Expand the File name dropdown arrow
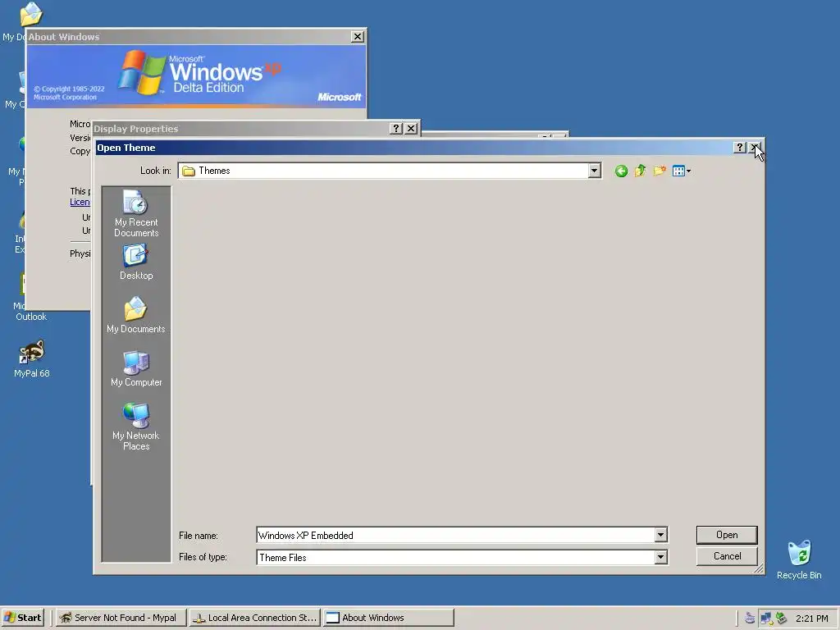This screenshot has width=840, height=630. tap(660, 535)
